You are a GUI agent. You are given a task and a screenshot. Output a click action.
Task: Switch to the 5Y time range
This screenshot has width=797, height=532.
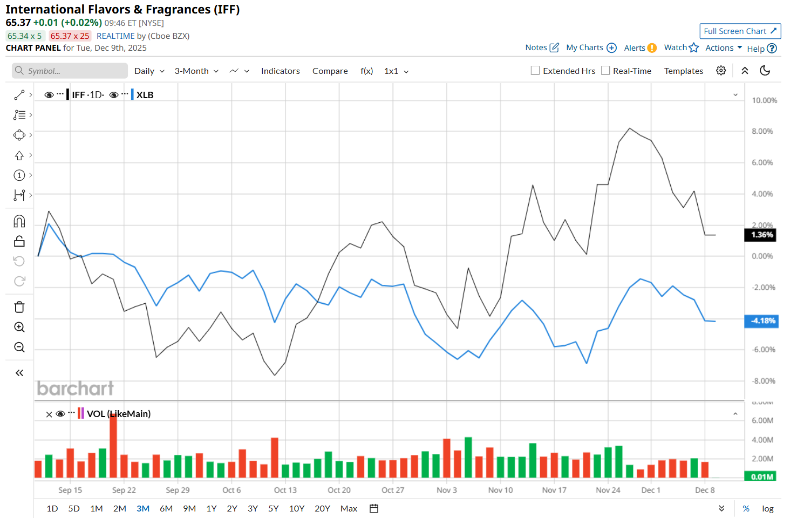point(274,508)
